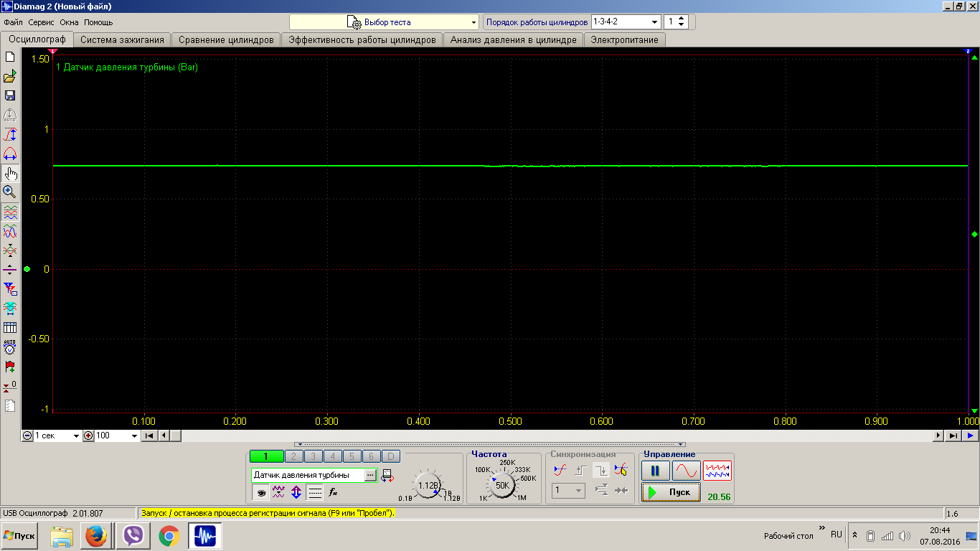Toggle the dashed grid lines button
Screen dimensions: 980x551
point(315,492)
